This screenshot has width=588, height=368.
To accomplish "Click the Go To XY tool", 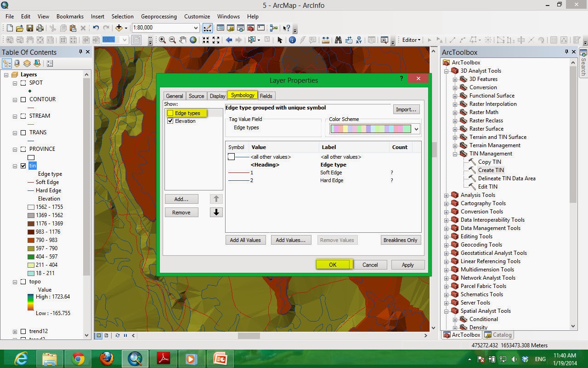I will pos(359,40).
